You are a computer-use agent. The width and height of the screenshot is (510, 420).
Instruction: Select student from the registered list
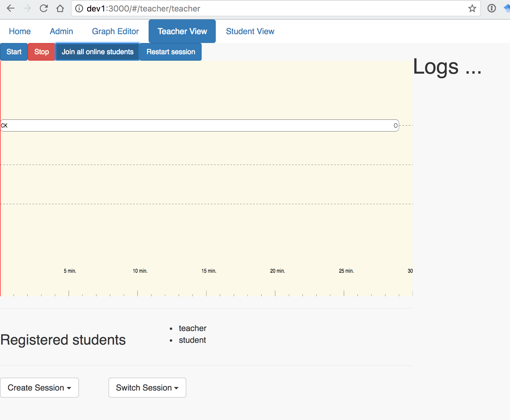[192, 340]
